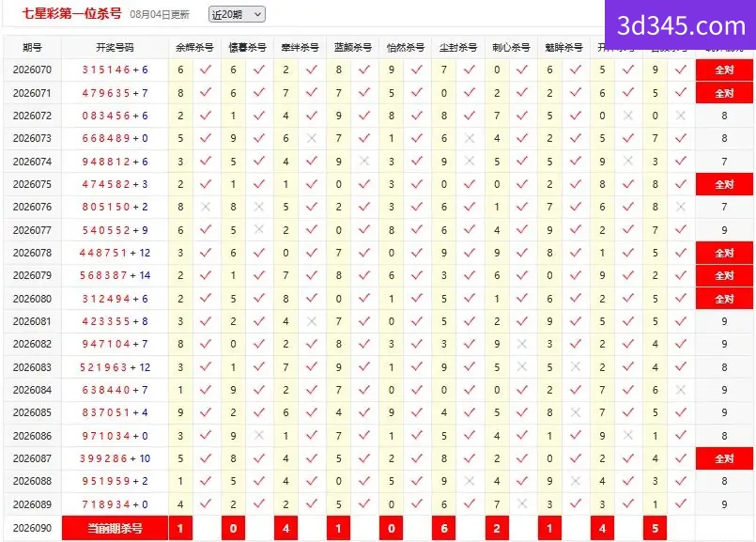Open the 近20期 period dropdown
Viewport: 756px width, 542px height.
pos(237,14)
